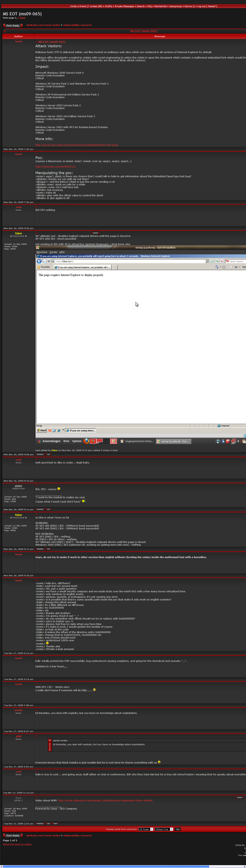Click the quote button on Kuez's post
This screenshot has height=868, width=246.
(239, 797)
